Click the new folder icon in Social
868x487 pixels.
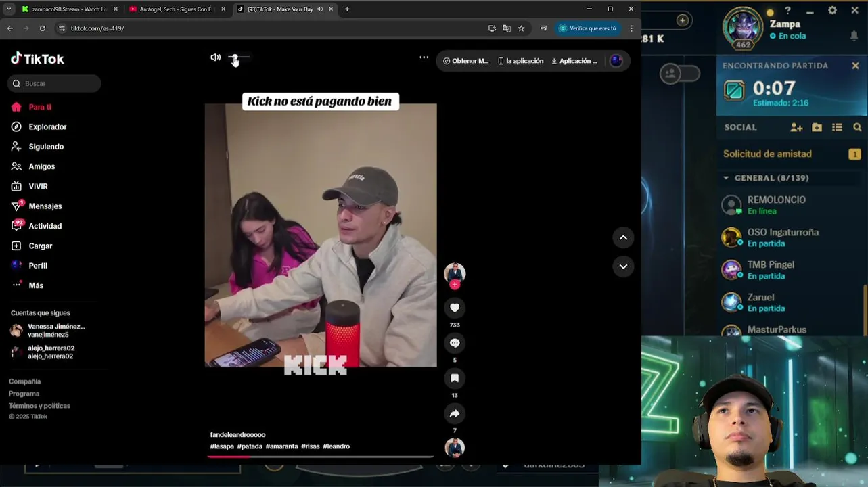point(817,127)
